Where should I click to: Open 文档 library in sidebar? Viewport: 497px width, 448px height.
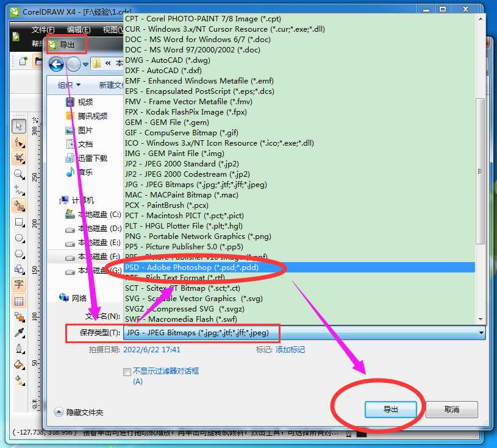point(79,144)
